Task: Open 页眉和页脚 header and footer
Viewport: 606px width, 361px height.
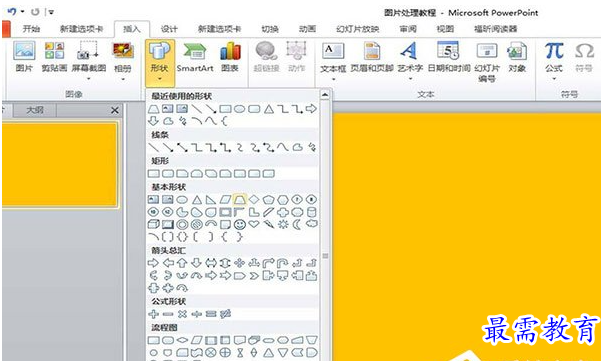Action: click(x=372, y=57)
